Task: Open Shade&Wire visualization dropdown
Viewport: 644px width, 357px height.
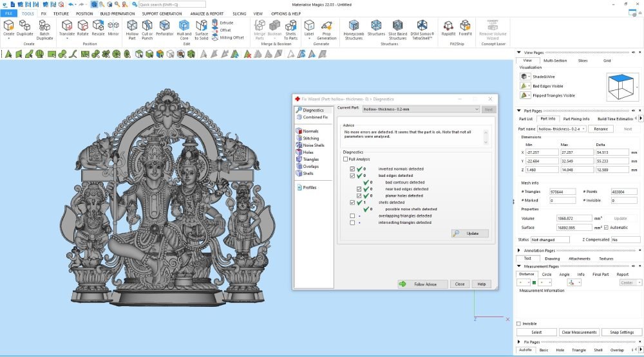Action: click(526, 77)
